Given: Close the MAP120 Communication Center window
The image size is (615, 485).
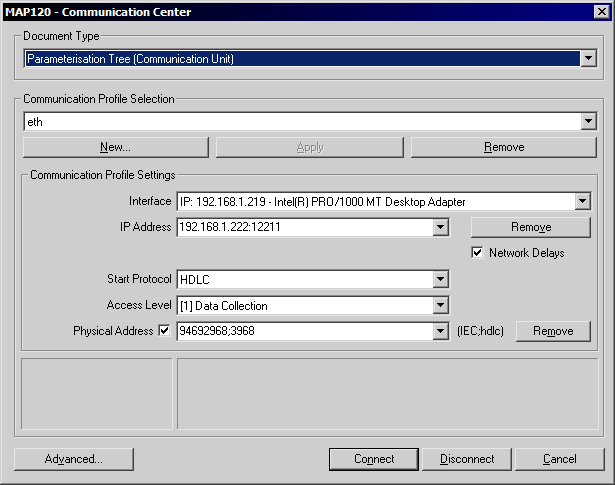Looking at the screenshot, I should point(599,12).
